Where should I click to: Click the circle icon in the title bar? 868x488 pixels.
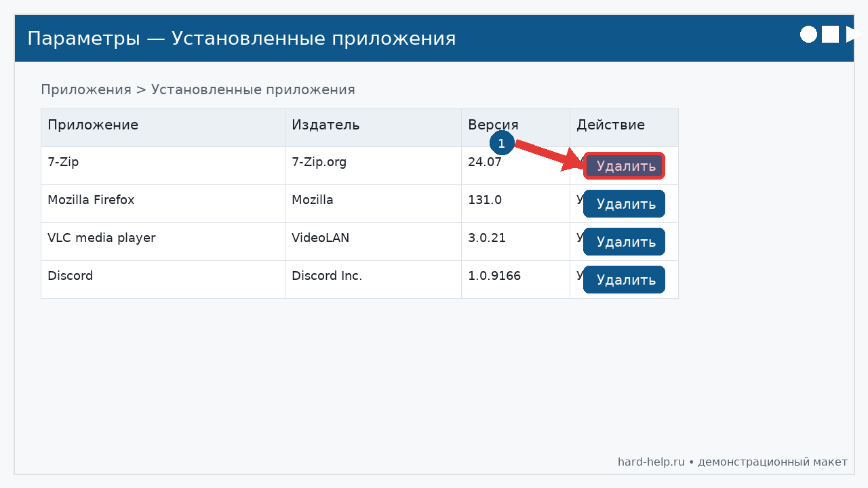(x=808, y=34)
